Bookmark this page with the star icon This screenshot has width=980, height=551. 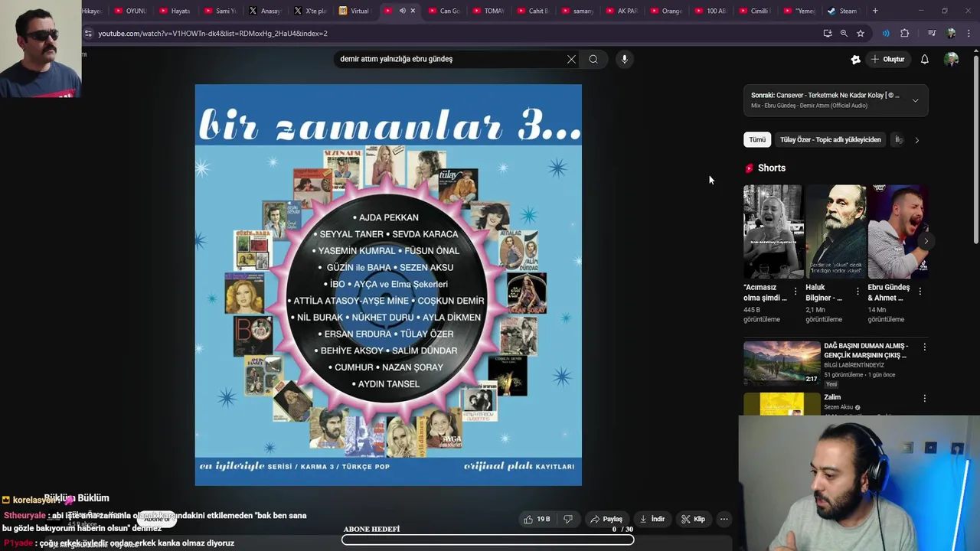861,34
